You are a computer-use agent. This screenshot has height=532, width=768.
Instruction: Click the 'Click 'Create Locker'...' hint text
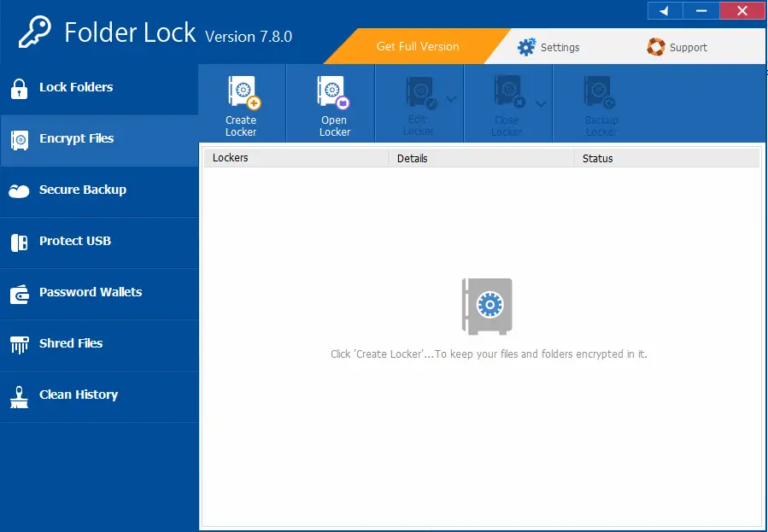click(x=489, y=354)
